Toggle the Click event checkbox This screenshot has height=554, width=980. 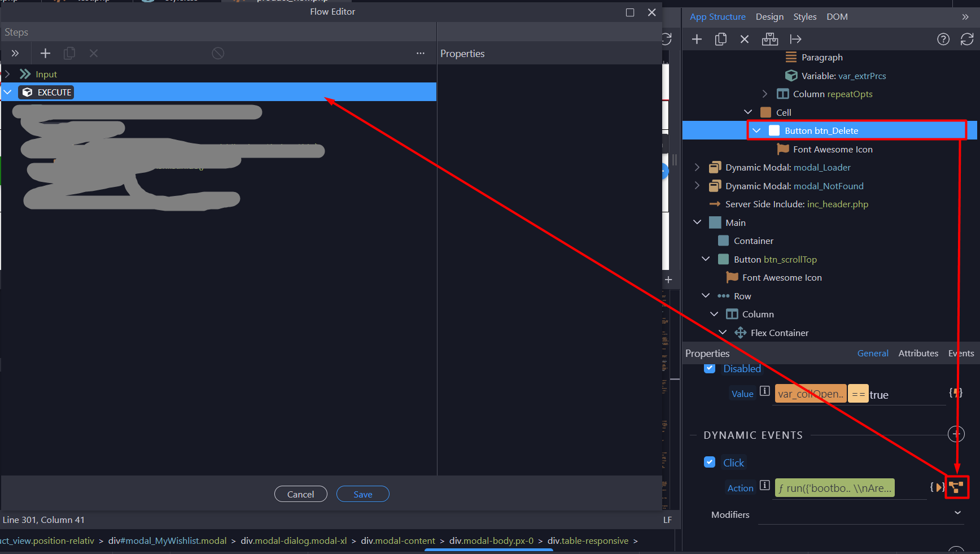710,462
